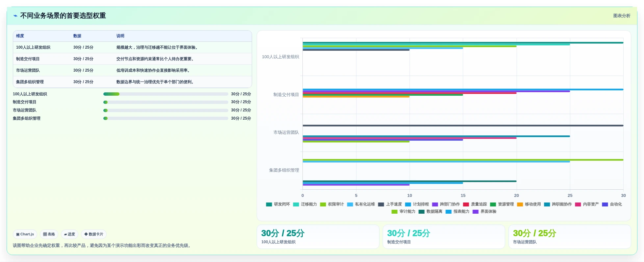Image resolution: width=644 pixels, height=262 pixels.
Task: Toggle the 权限审计 legend item
Action: (x=332, y=204)
